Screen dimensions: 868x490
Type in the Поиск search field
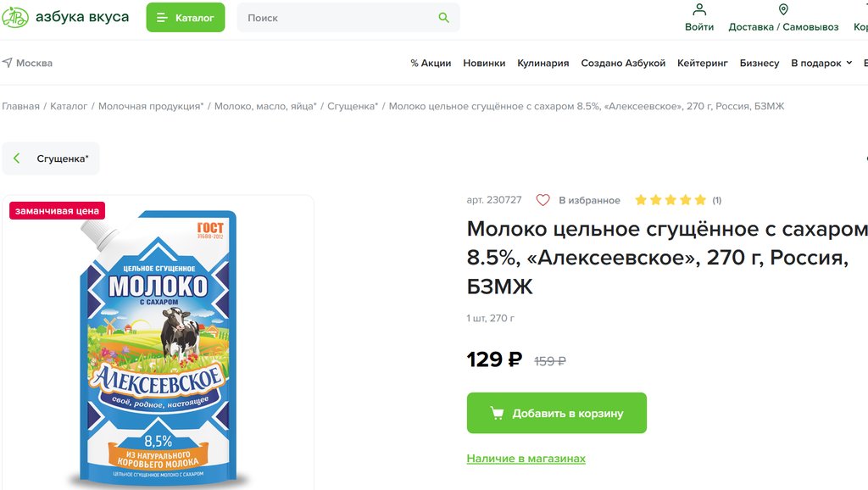coord(339,18)
